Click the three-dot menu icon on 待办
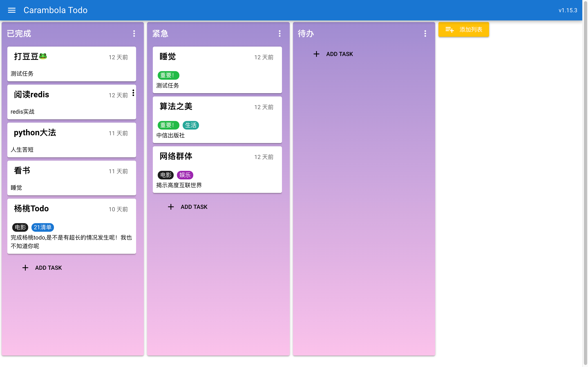Image resolution: width=588 pixels, height=367 pixels. coord(425,33)
